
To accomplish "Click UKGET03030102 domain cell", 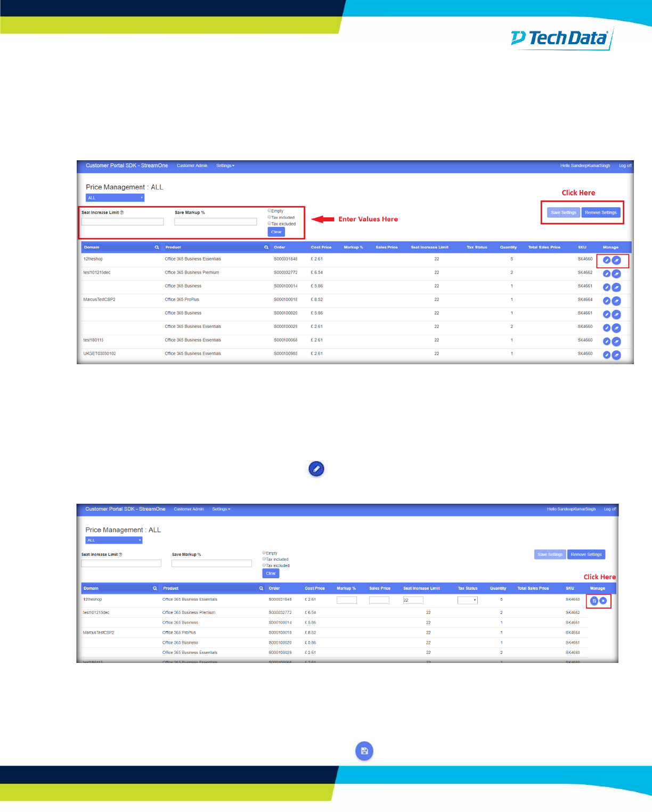I will tap(100, 354).
